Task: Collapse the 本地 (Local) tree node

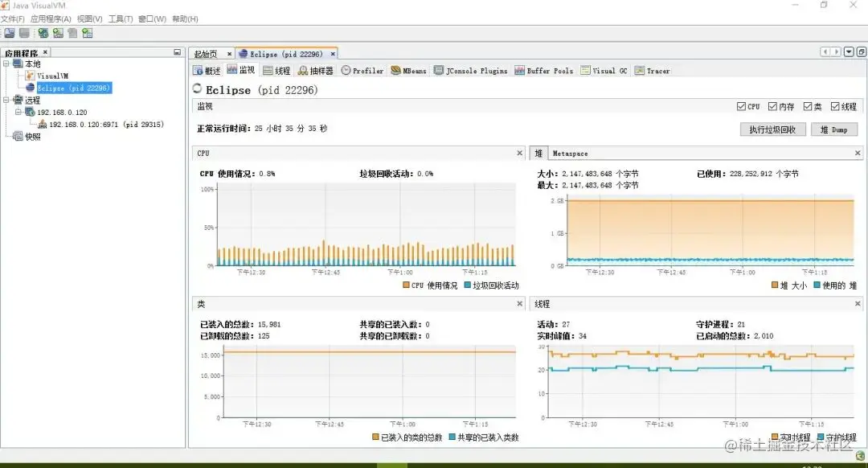Action: pyautogui.click(x=6, y=64)
